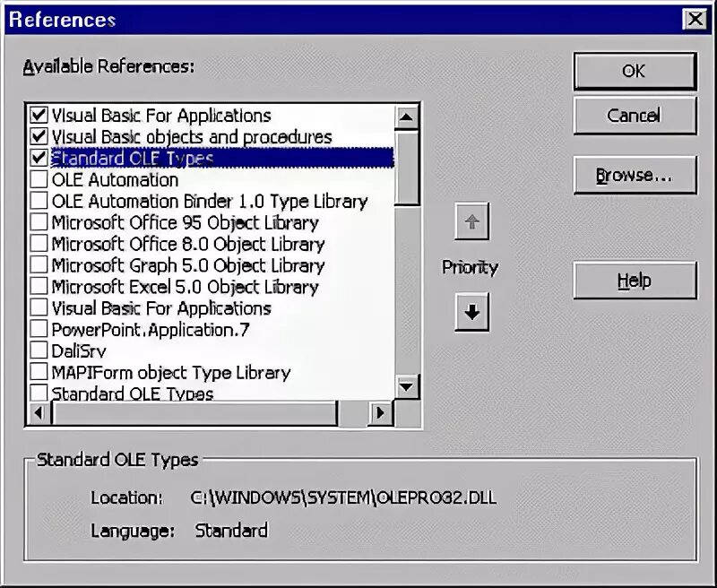Select the OLE Automation list entry text
The image size is (717, 588).
[115, 179]
